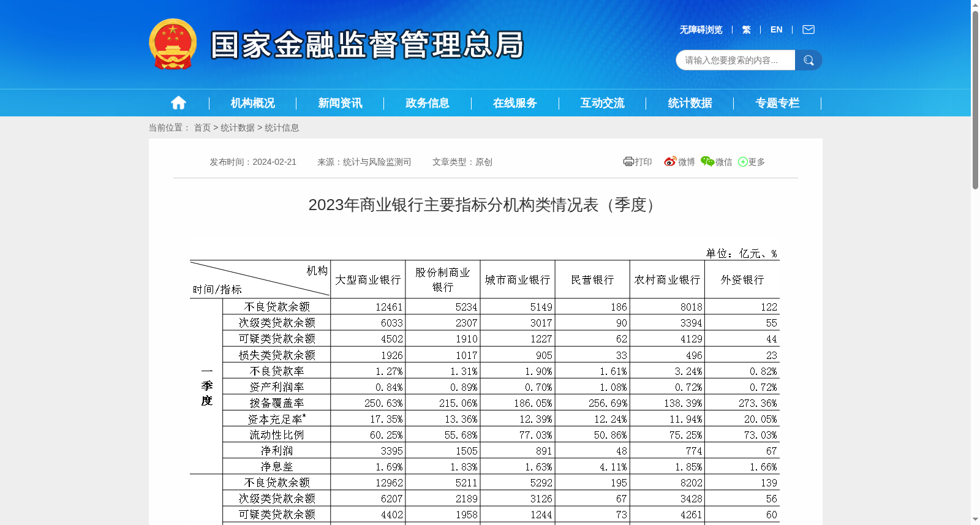
Task: Click the 来源：统计与风险监测司 text
Action: point(364,162)
